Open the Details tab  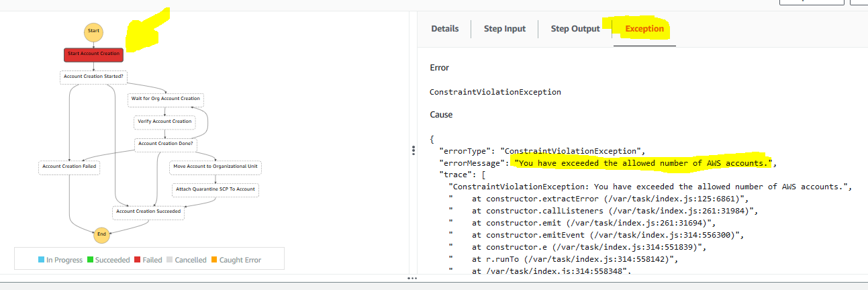point(445,29)
